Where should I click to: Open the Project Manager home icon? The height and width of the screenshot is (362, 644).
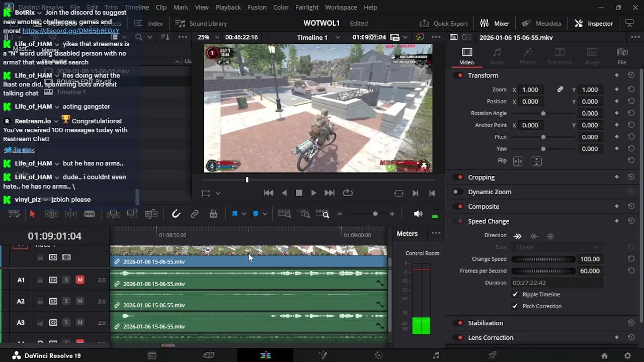coord(604,356)
